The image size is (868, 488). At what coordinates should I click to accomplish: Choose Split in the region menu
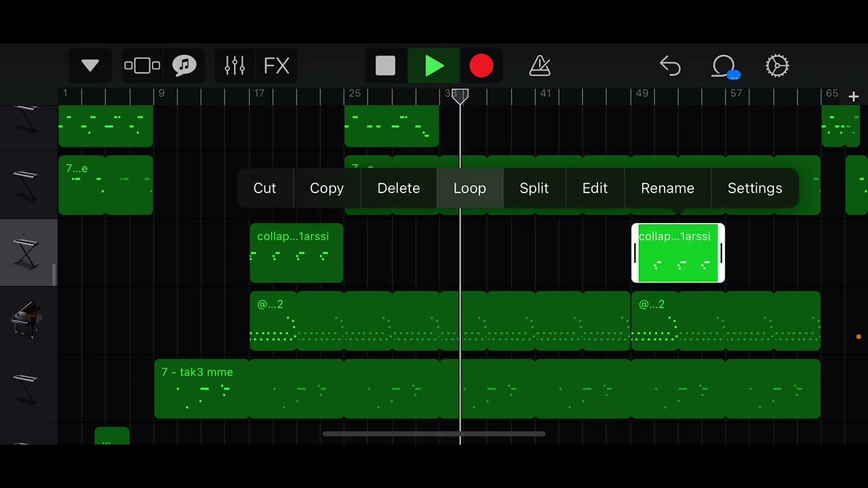(534, 188)
